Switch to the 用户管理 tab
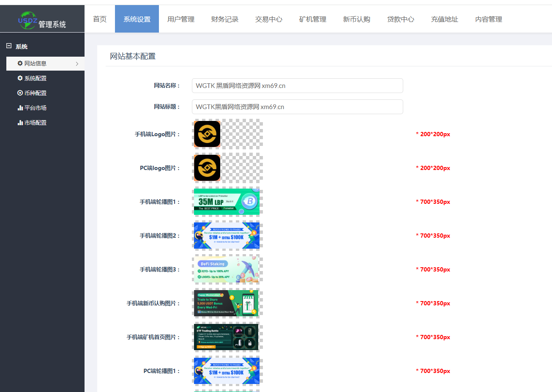 click(x=181, y=19)
